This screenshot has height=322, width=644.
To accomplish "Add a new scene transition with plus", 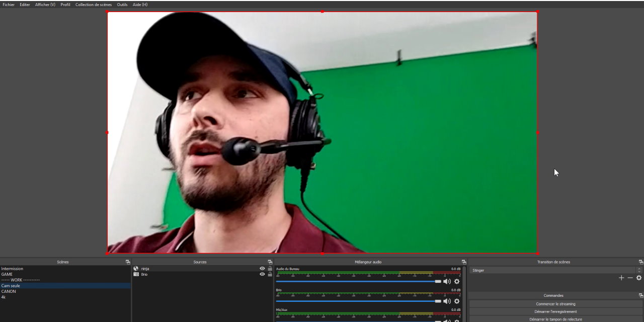I will click(621, 278).
